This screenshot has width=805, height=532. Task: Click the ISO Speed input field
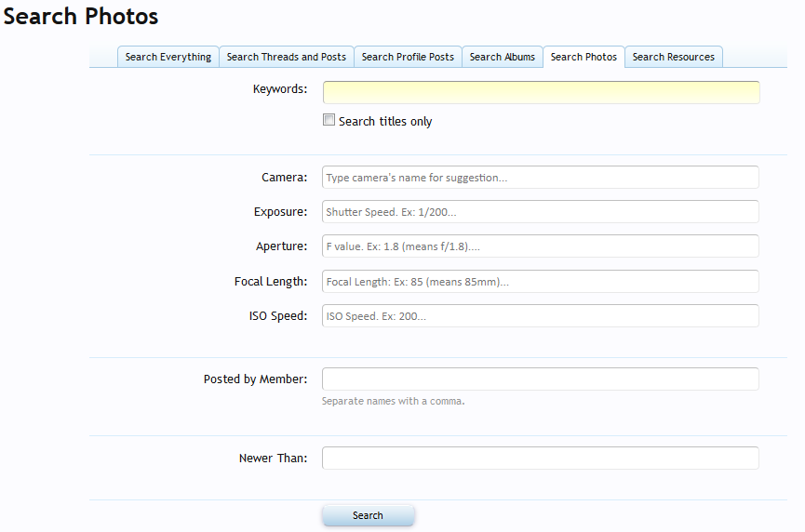pos(541,316)
